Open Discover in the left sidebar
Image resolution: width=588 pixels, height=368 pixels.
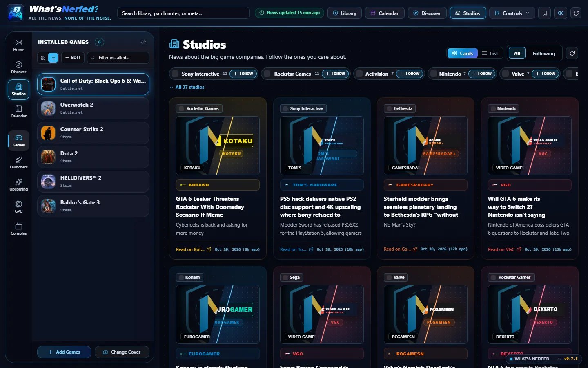[x=18, y=67]
